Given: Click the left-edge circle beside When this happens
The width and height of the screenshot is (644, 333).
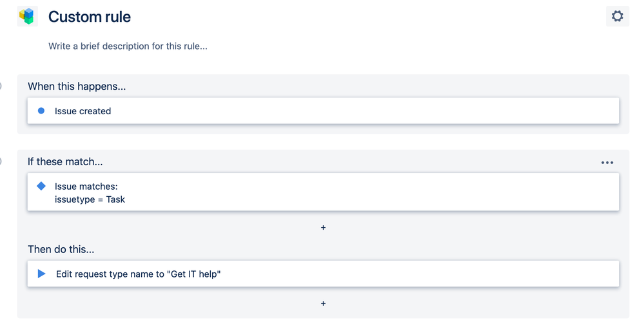Looking at the screenshot, I should pos(1,86).
